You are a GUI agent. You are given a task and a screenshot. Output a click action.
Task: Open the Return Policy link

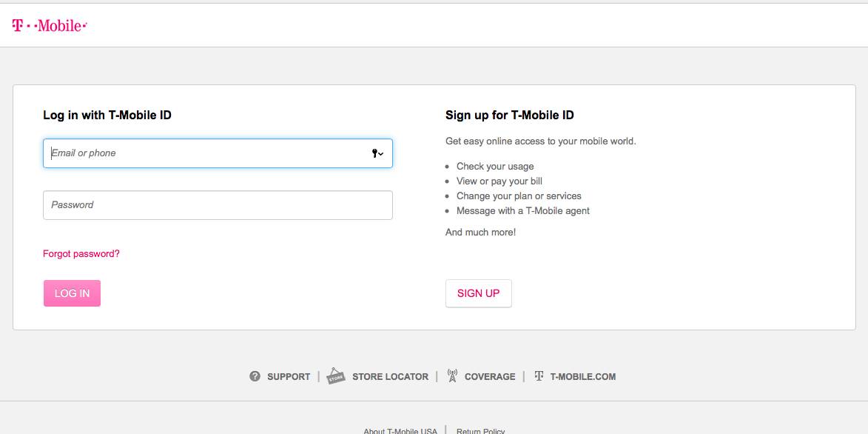pos(481,431)
